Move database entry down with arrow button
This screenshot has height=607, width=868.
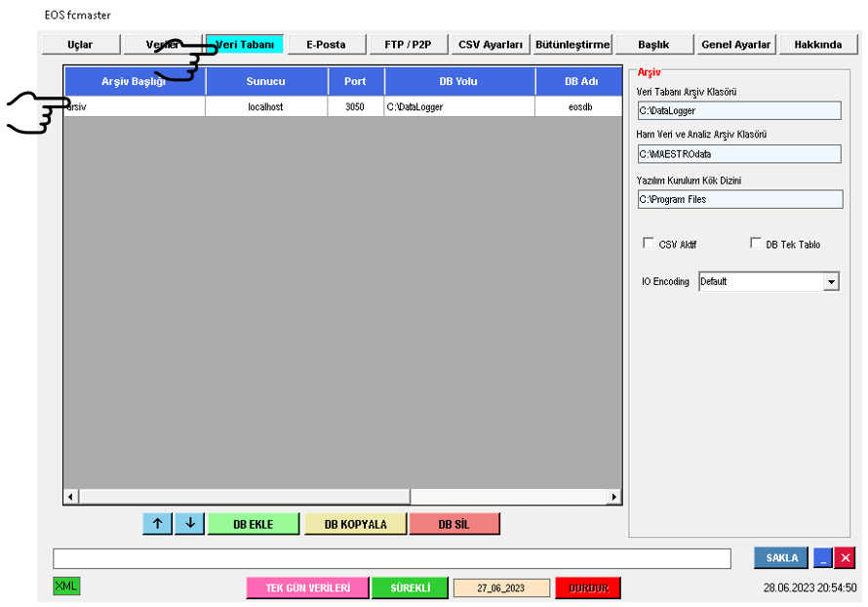pos(190,523)
